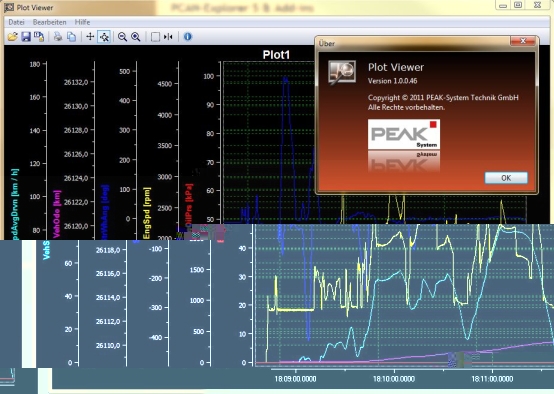Click the Plot Viewer window title icon

click(x=9, y=7)
